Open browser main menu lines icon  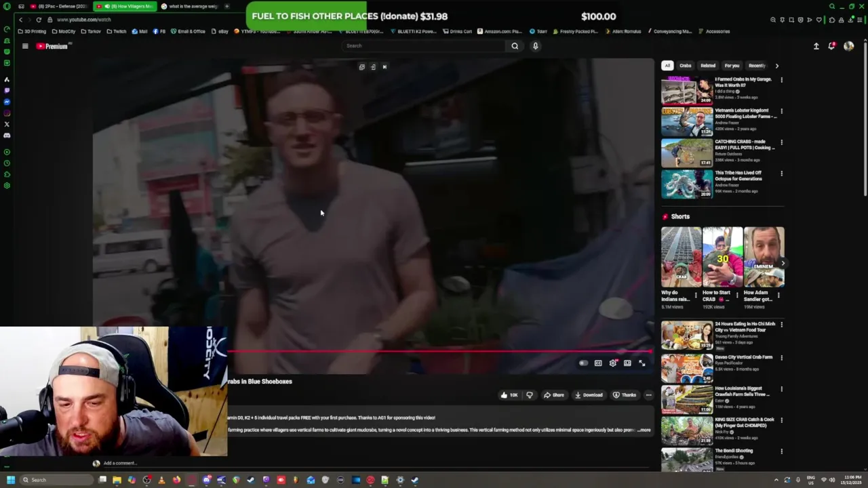pyautogui.click(x=861, y=20)
